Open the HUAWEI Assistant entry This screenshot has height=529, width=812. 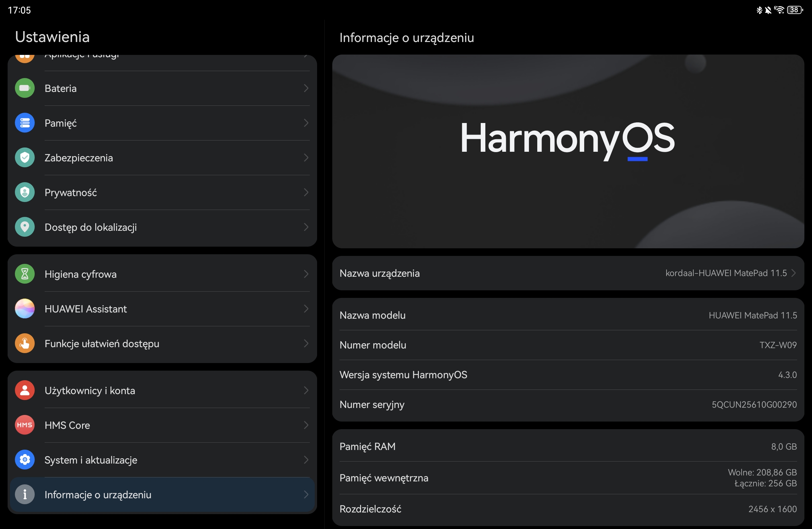pos(162,309)
